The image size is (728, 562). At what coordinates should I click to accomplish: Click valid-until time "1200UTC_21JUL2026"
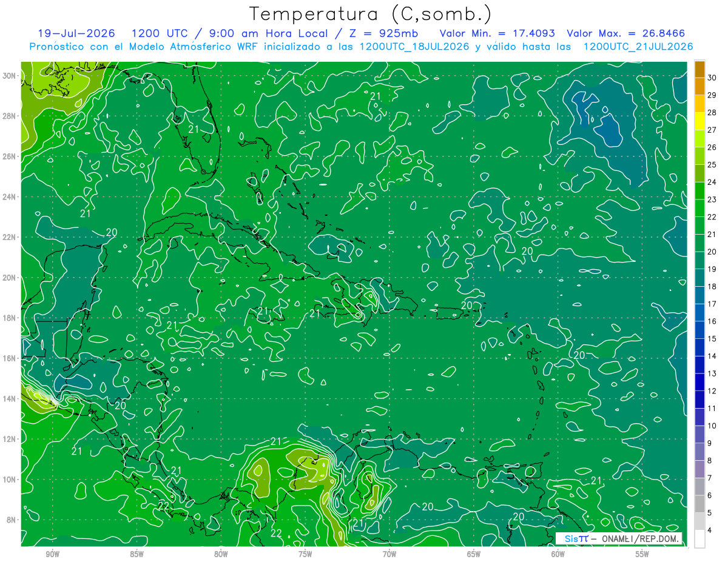pyautogui.click(x=638, y=47)
